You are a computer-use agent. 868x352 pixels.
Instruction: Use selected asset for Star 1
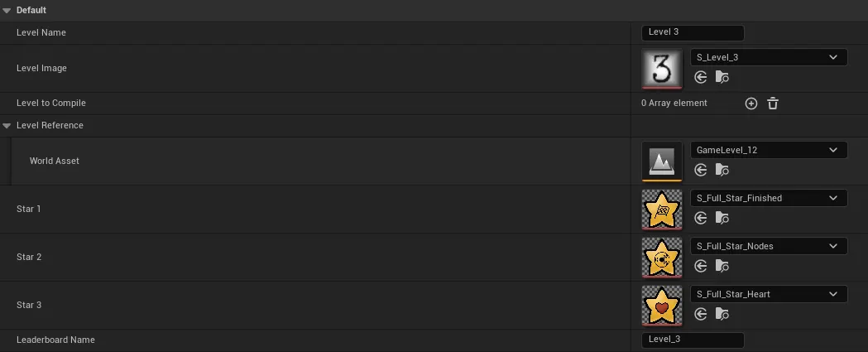(701, 218)
